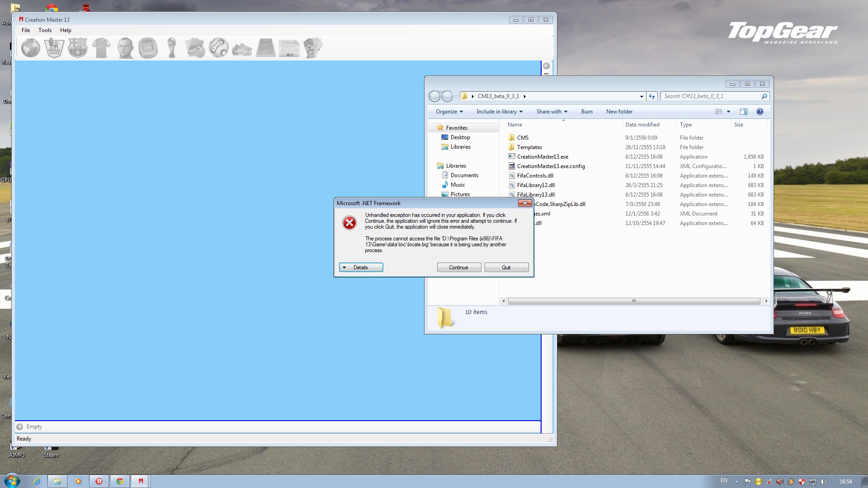The image size is (868, 488).
Task: Expand the Include in library menu
Action: click(499, 112)
